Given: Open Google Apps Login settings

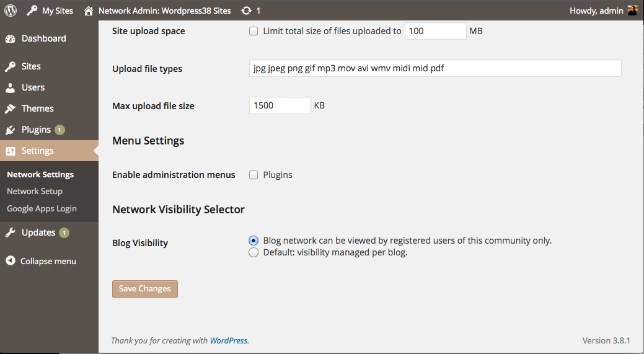Looking at the screenshot, I should click(42, 209).
